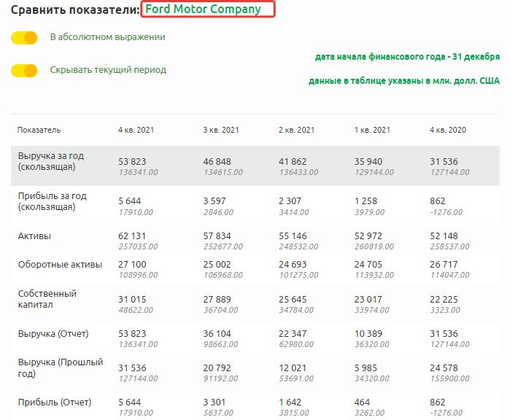Image resolution: width=510 pixels, height=420 pixels.
Task: Click the '3 кв. 2021' column header
Action: coord(220,130)
